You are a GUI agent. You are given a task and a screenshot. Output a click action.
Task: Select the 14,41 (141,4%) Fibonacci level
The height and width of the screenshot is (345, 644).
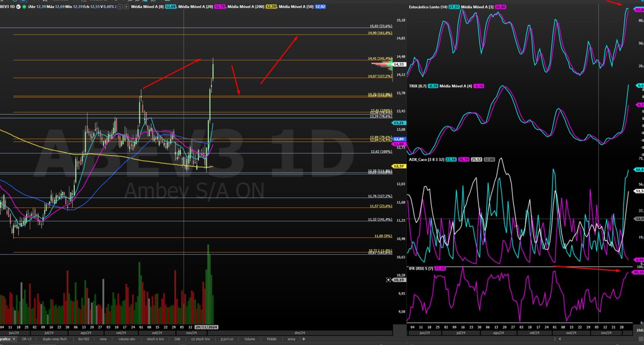[x=380, y=59]
